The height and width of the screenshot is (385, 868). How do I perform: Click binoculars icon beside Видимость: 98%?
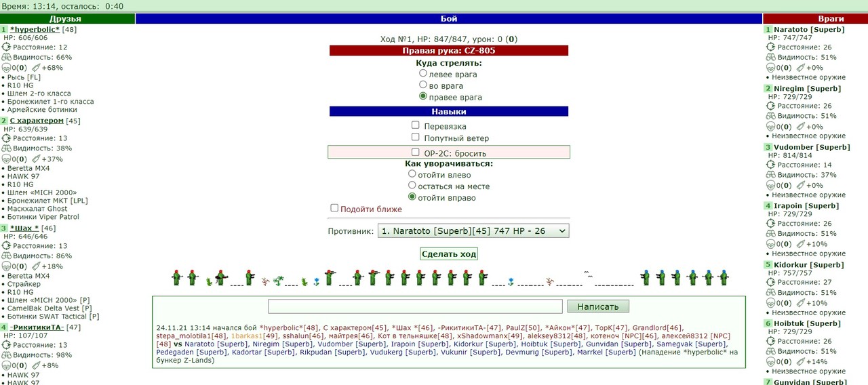[7, 355]
